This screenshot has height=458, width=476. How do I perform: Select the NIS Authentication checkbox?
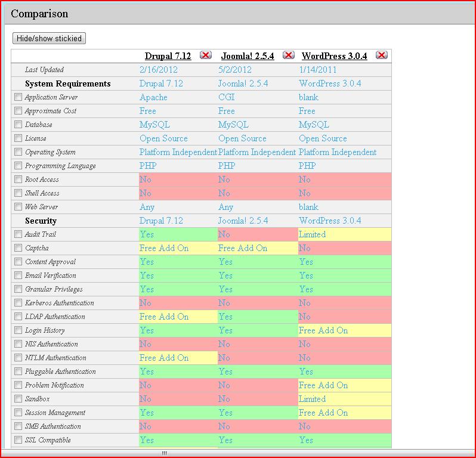(x=18, y=344)
